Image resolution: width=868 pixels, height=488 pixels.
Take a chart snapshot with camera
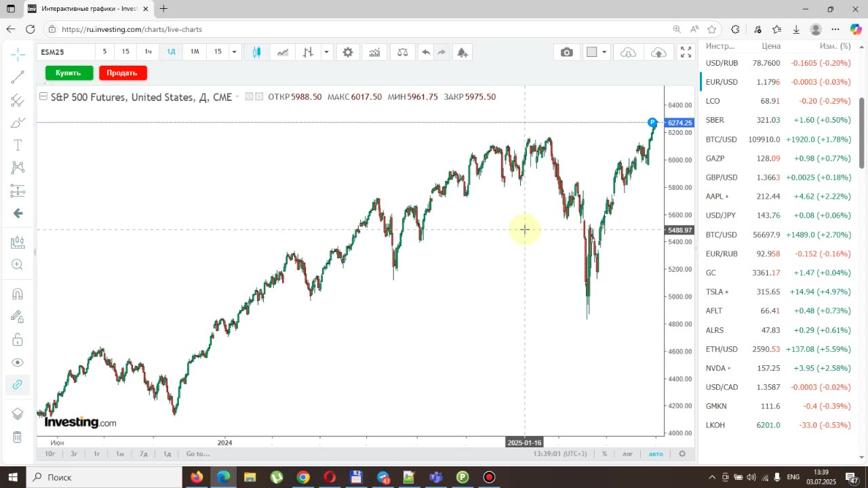(567, 52)
